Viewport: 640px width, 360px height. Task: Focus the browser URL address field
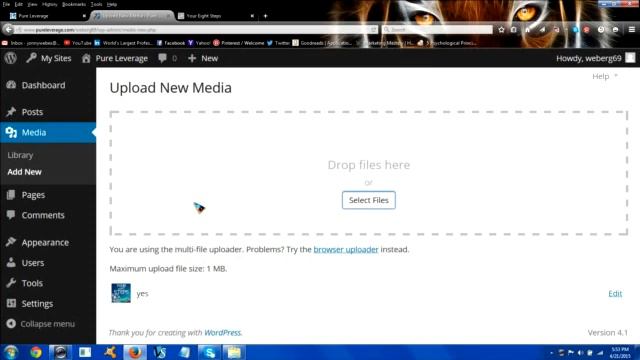(x=196, y=30)
